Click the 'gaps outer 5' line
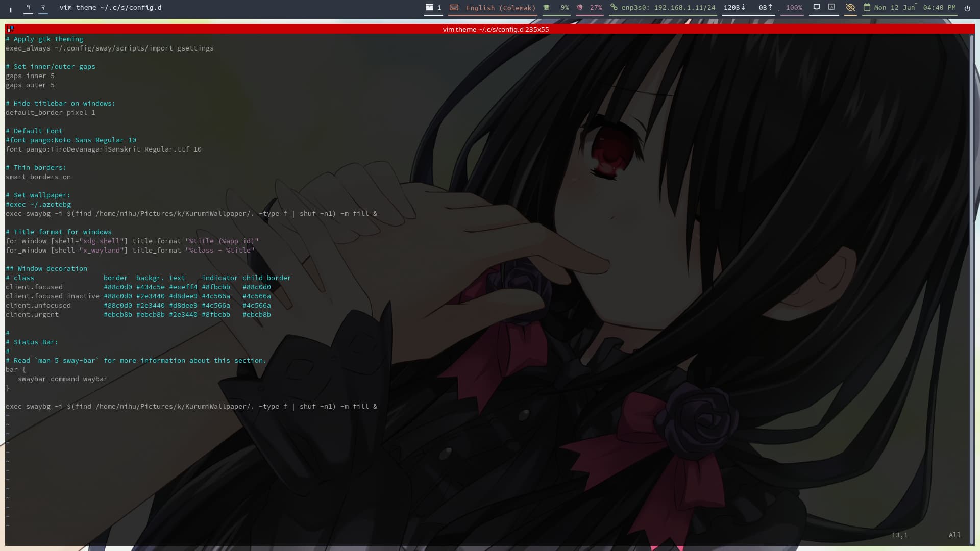The height and width of the screenshot is (551, 980). click(30, 85)
